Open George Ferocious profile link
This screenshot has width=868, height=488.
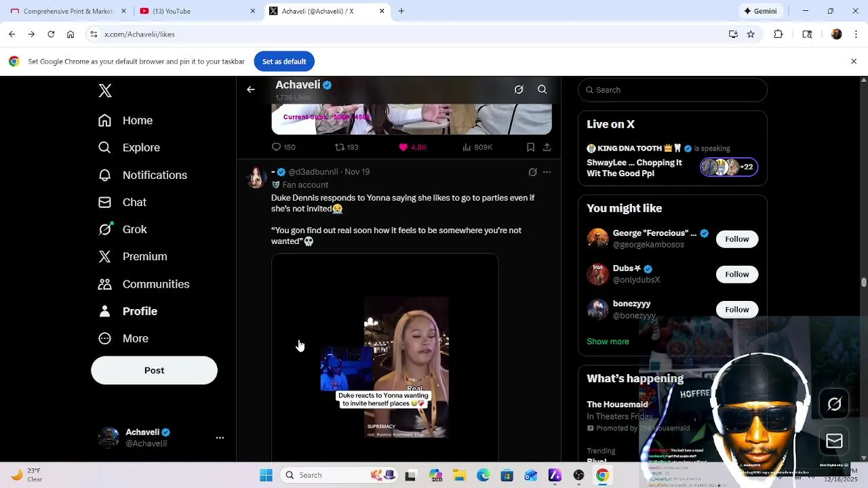654,233
